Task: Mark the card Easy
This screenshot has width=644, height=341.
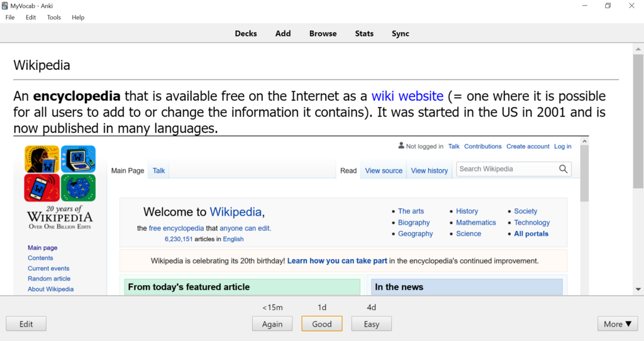Action: [371, 324]
